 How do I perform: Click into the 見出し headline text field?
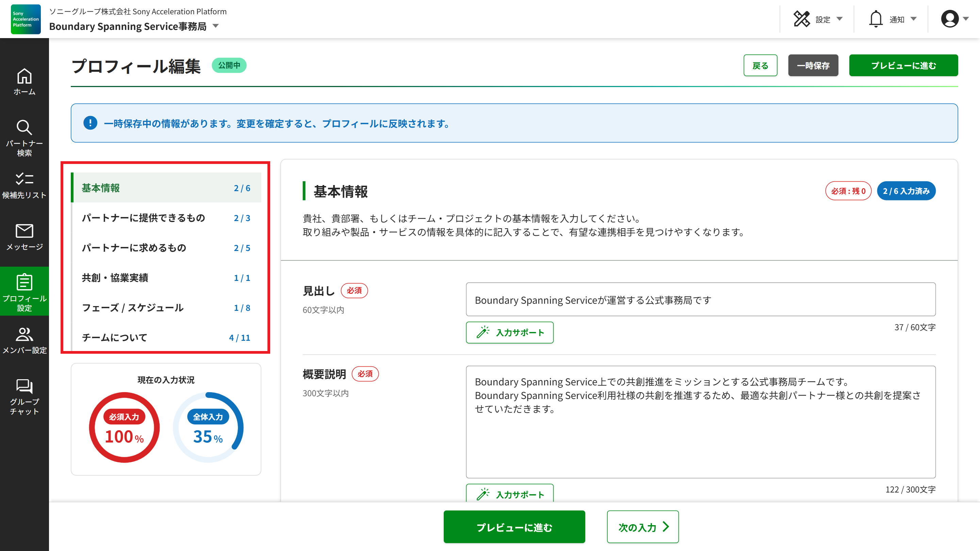click(700, 300)
